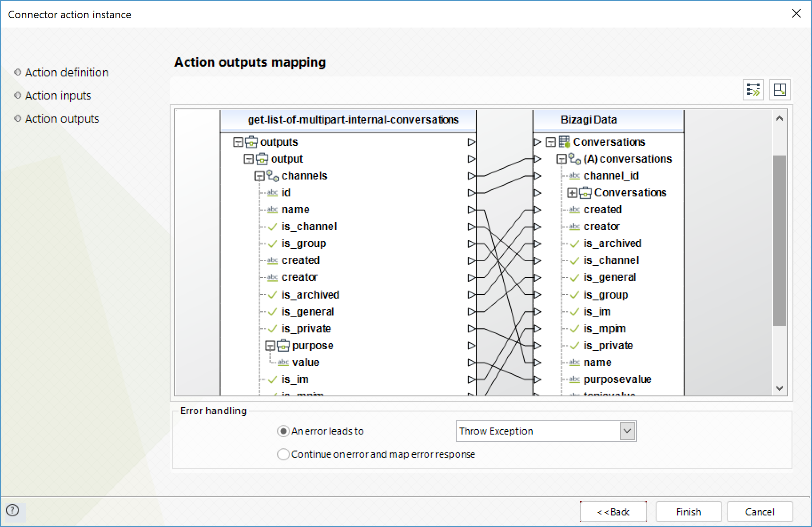
Task: Click input arrow next to is_mpim on right
Action: point(537,329)
